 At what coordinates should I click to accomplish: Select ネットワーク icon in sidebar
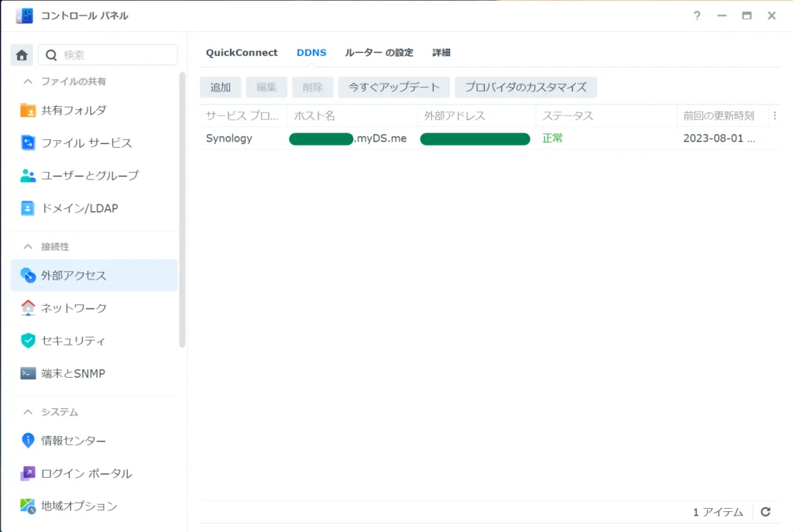click(28, 307)
